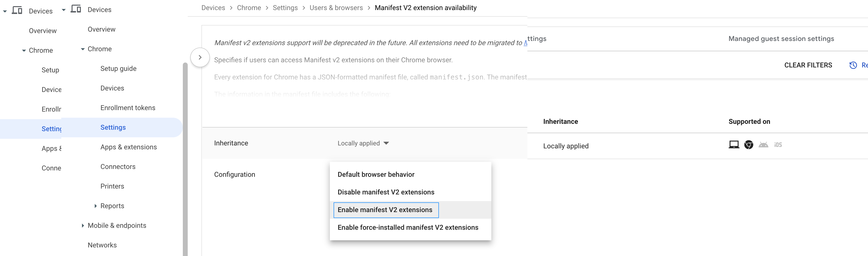This screenshot has width=868, height=256.
Task: Switch to Managed guest session settings tab
Action: click(781, 39)
